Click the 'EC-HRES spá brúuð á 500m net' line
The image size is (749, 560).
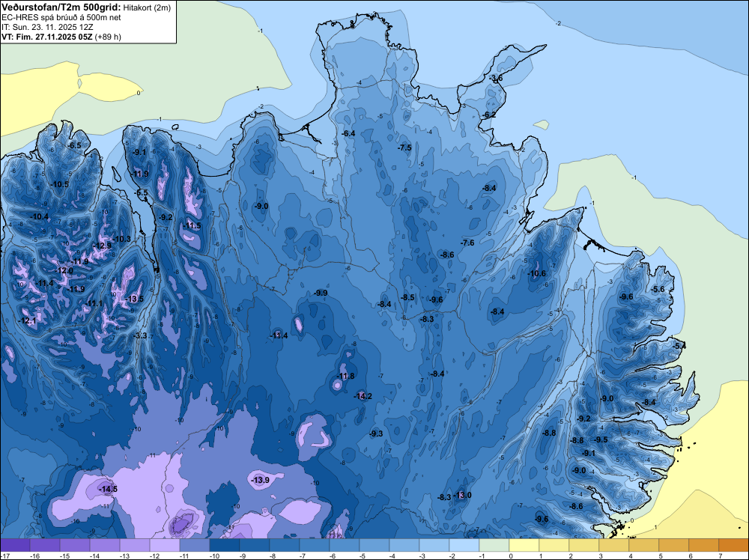pos(61,17)
